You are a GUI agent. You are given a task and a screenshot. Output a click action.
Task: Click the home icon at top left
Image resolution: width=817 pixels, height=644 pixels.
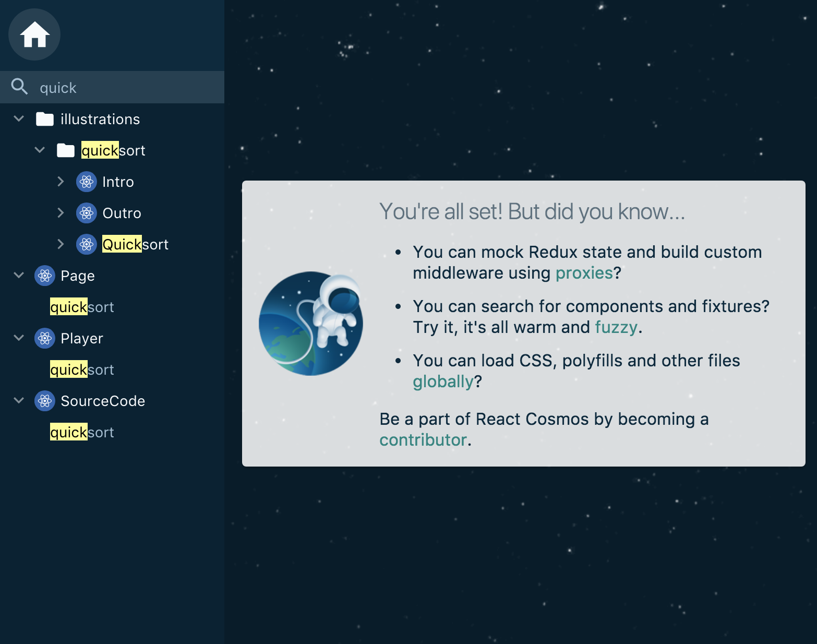(x=33, y=34)
